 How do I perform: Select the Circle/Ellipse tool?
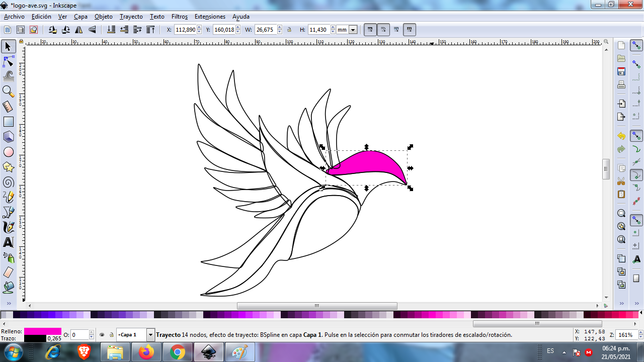8,152
